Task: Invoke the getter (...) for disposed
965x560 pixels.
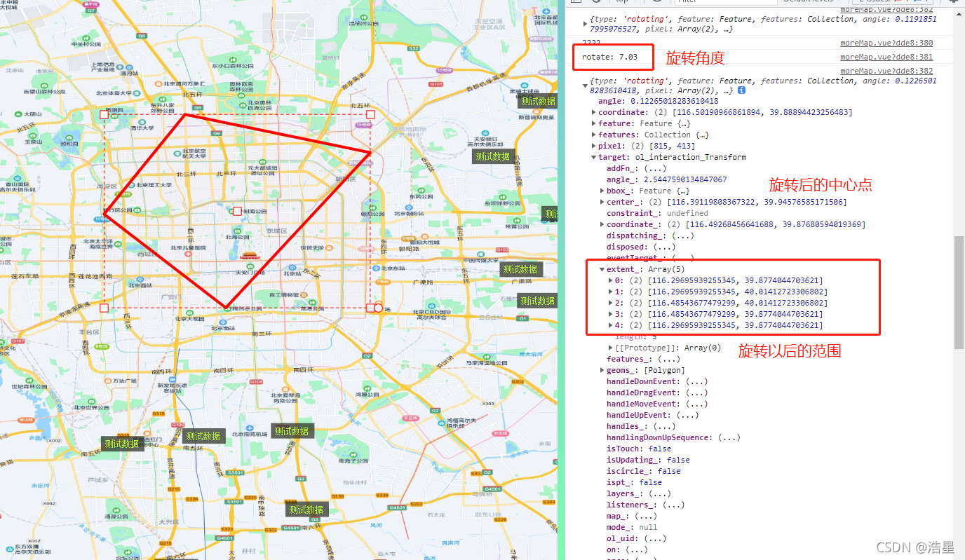Action: pyautogui.click(x=664, y=247)
